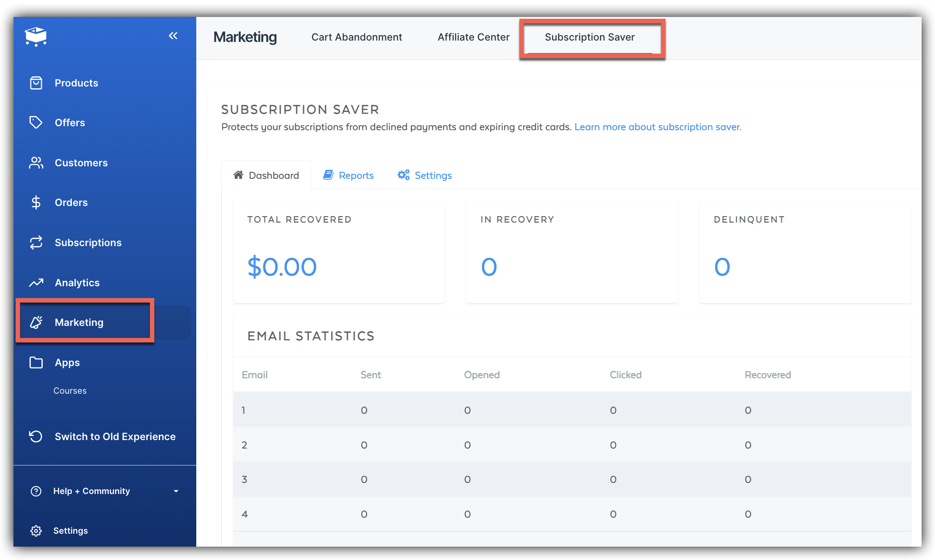Switch to the gears Settings tab

pyautogui.click(x=425, y=175)
